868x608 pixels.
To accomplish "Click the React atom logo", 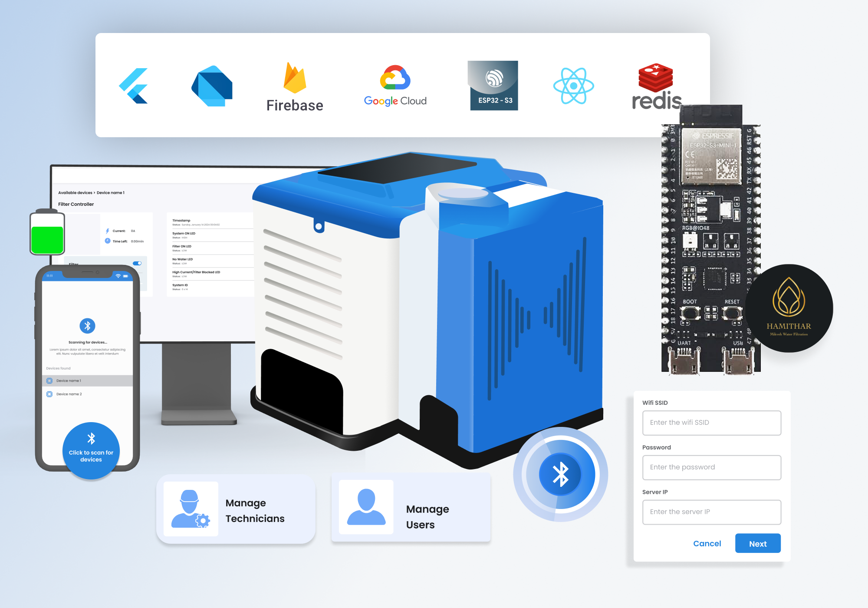I will point(573,86).
